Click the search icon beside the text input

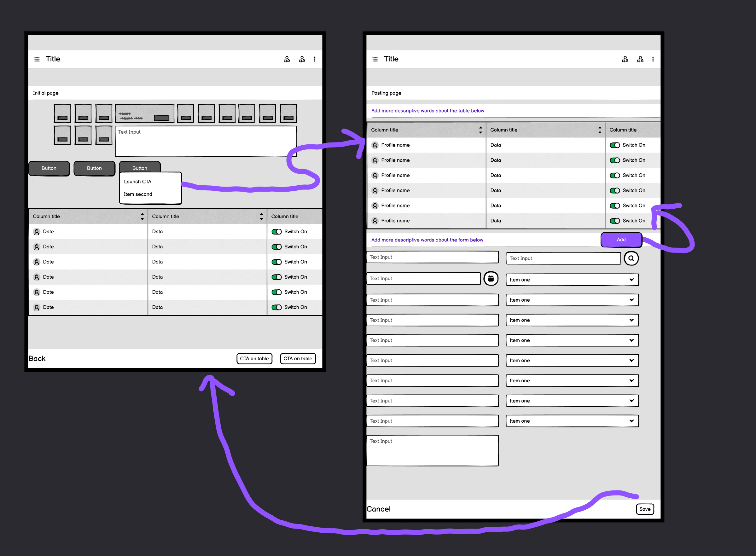click(631, 258)
